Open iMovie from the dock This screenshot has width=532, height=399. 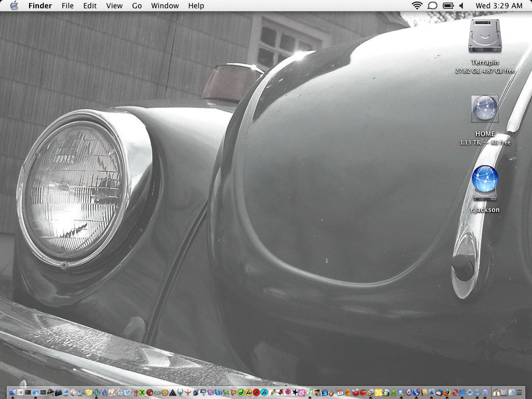[x=325, y=393]
